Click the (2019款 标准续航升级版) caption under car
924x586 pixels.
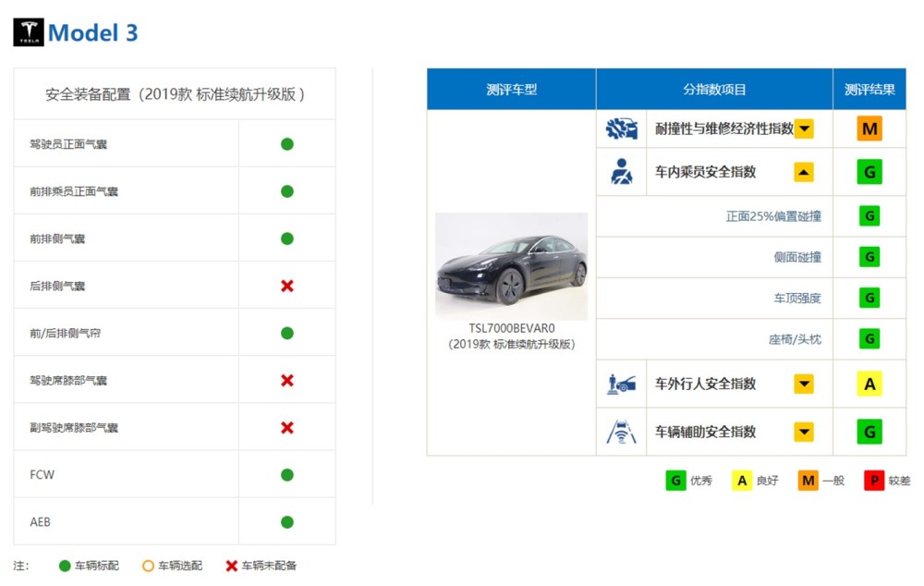512,344
